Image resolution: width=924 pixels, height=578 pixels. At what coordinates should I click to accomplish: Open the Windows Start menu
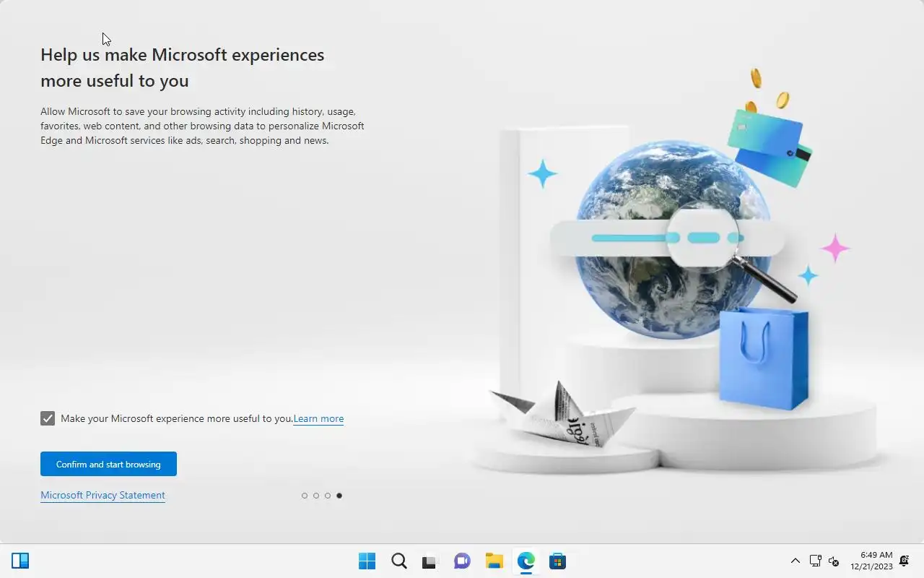pyautogui.click(x=367, y=561)
